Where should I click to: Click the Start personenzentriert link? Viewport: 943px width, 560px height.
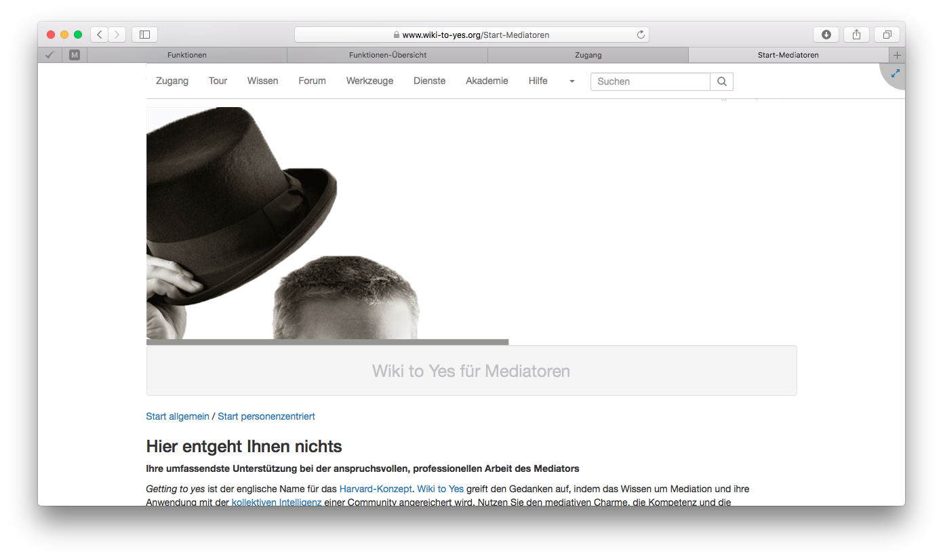coord(266,416)
